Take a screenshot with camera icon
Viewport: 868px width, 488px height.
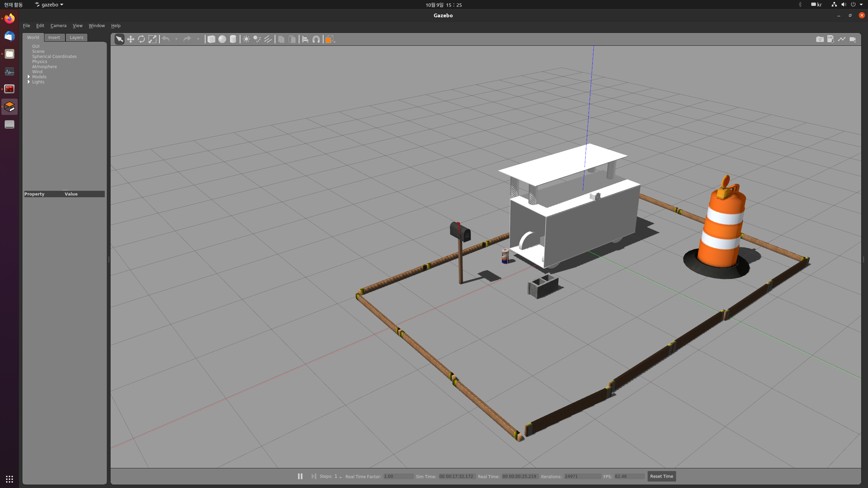click(820, 39)
